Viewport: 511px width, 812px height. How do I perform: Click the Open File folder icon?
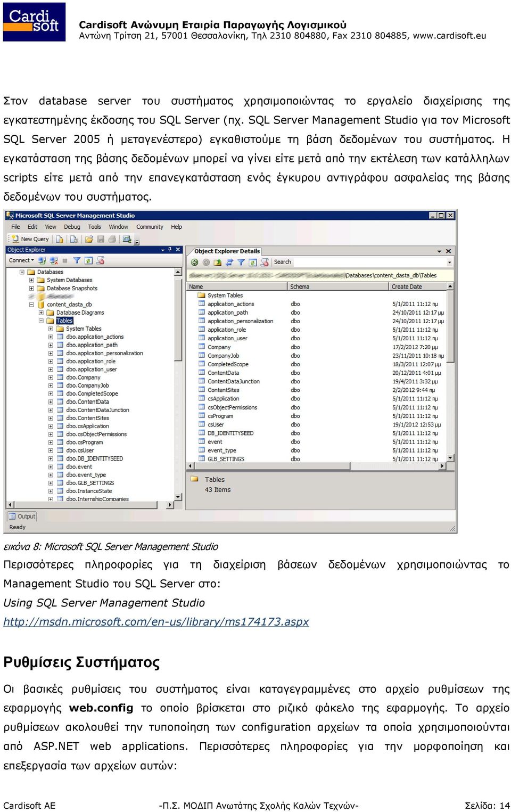point(89,239)
